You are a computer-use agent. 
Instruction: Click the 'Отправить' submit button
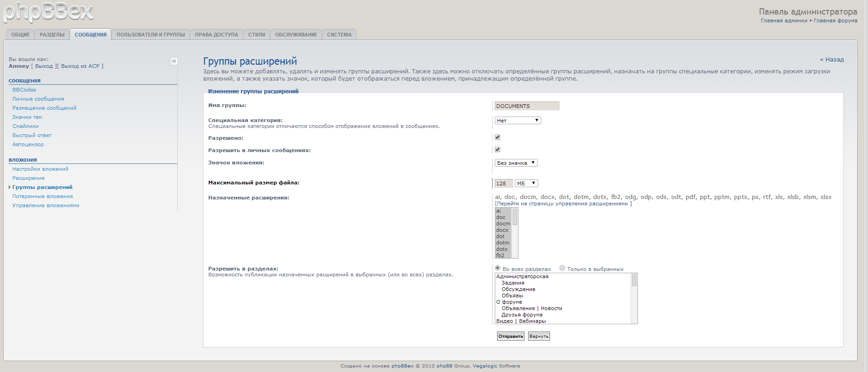510,336
